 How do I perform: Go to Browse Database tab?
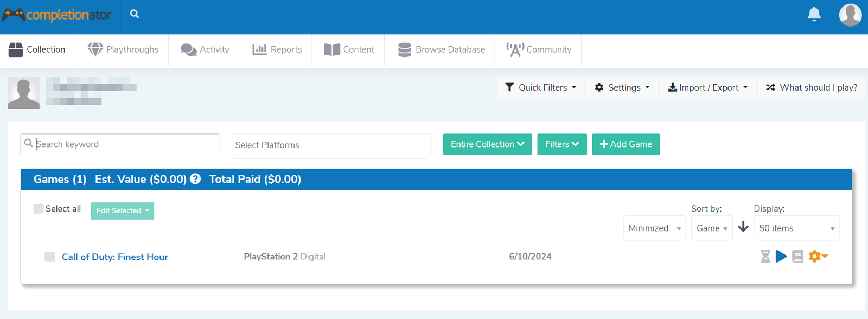(x=441, y=49)
